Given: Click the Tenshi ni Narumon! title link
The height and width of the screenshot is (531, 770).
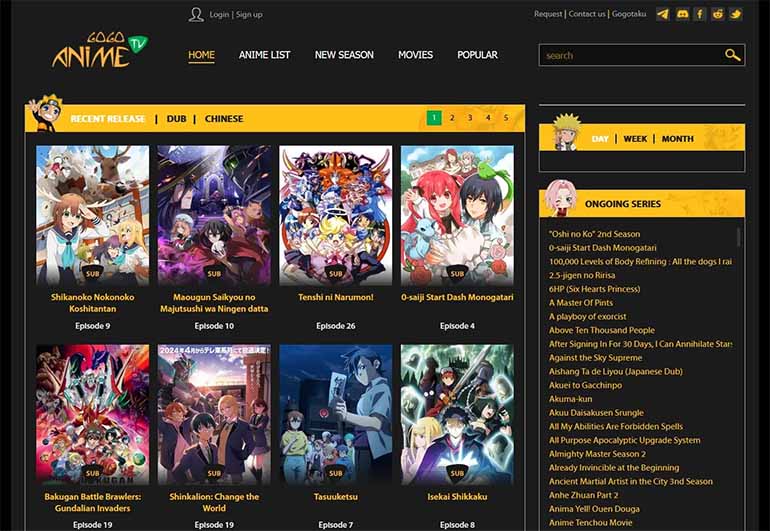Looking at the screenshot, I should [x=336, y=297].
